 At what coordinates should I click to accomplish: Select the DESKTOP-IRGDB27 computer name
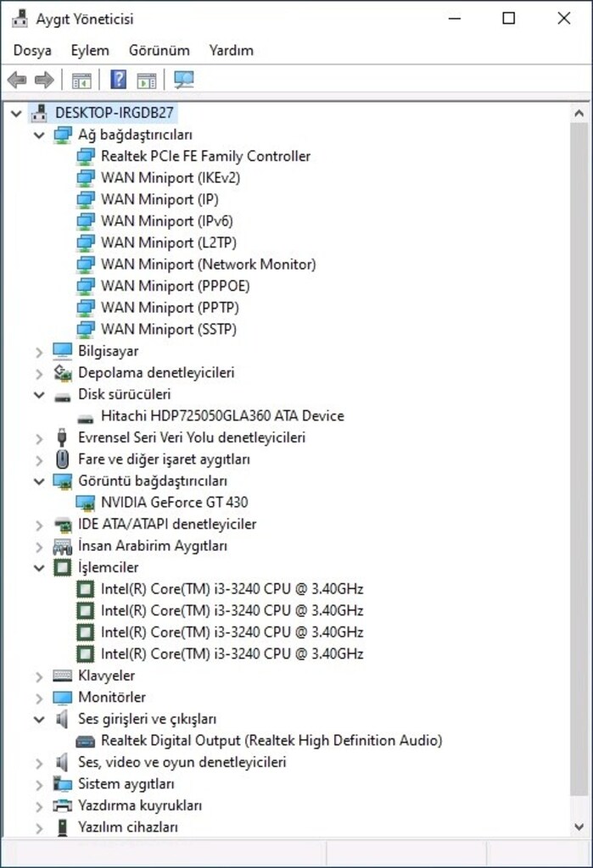115,113
